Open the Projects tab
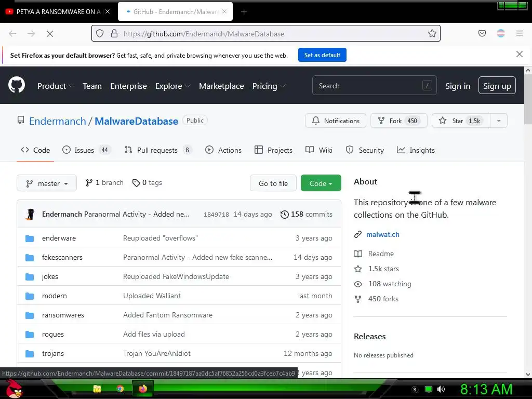 [273, 150]
